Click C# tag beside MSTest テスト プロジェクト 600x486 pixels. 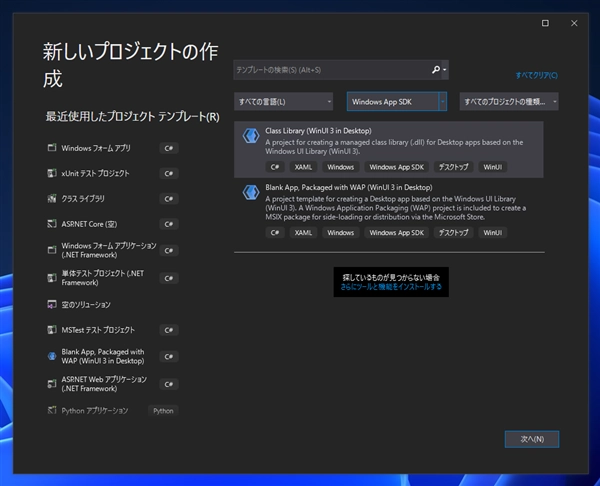tap(169, 330)
